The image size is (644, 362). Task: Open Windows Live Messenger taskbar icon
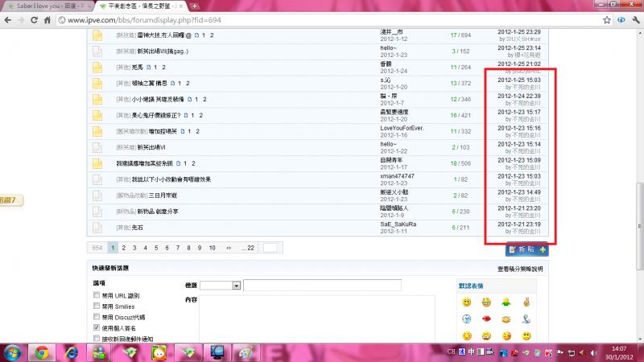(99, 353)
